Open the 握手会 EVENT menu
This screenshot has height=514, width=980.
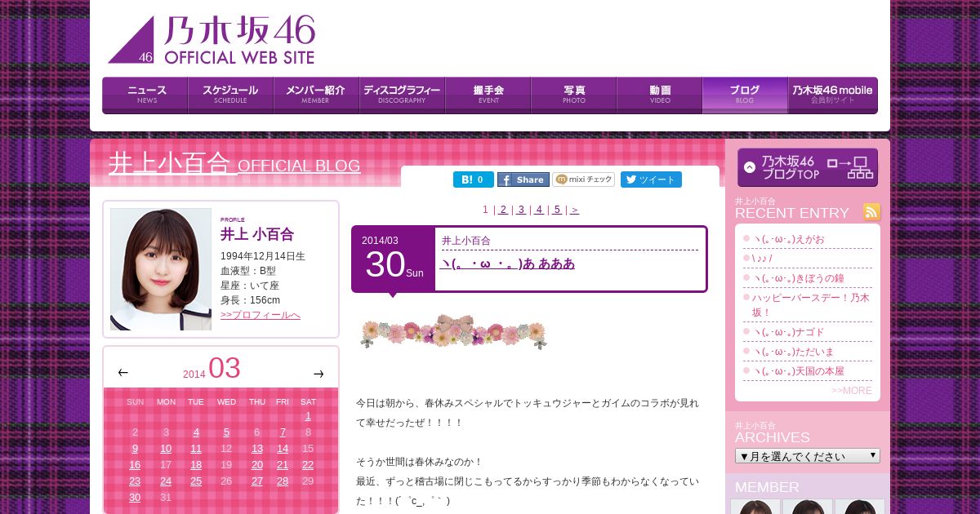click(488, 95)
